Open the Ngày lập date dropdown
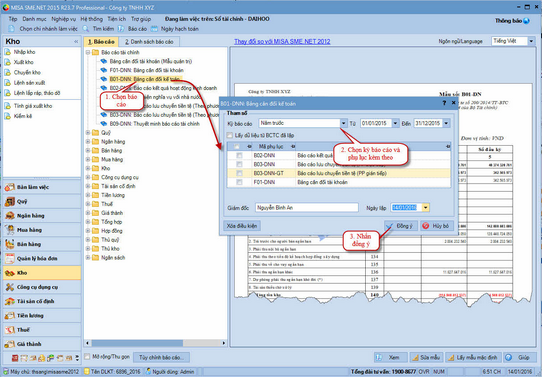Viewport: 542px width, 377px height. pos(426,207)
